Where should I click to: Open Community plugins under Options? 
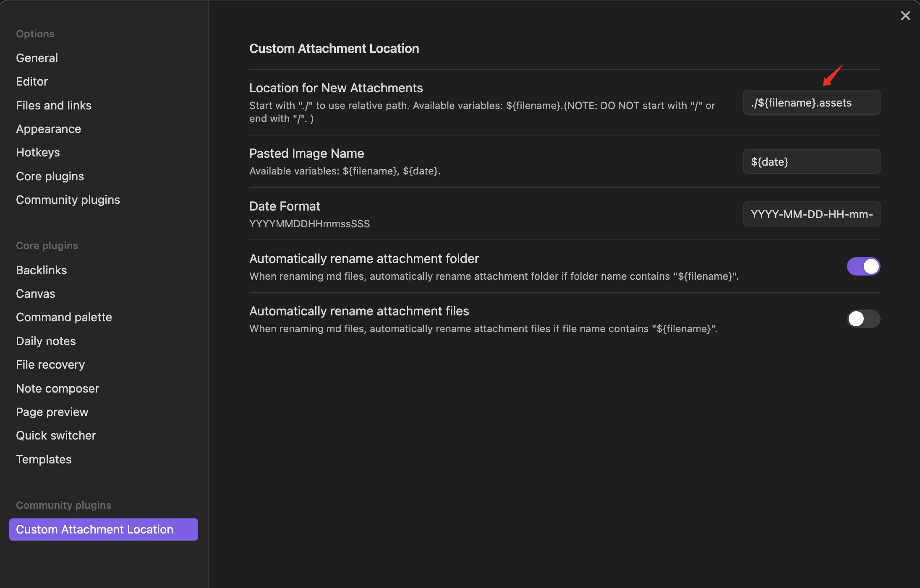pyautogui.click(x=68, y=200)
